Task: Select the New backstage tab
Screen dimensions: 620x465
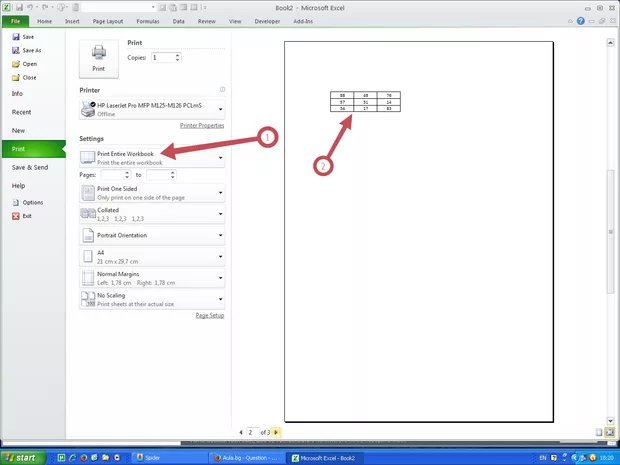Action: pos(18,130)
